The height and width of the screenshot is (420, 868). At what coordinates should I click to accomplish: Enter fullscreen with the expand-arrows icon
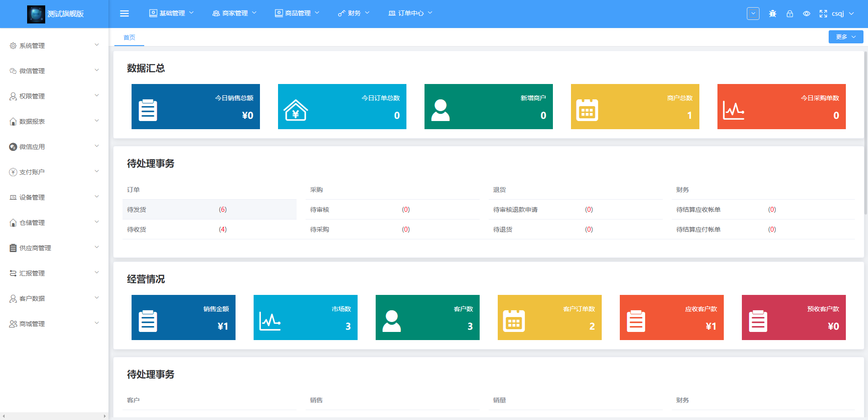point(823,14)
